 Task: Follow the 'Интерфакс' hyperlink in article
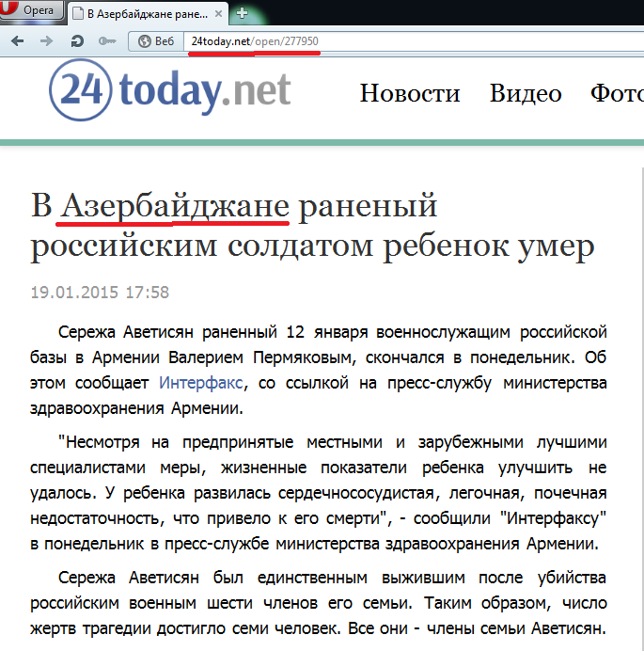tap(201, 382)
